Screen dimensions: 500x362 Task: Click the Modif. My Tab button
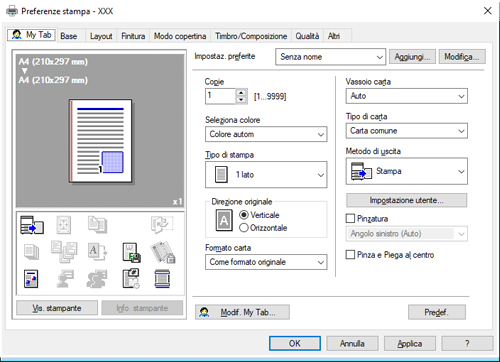(242, 312)
